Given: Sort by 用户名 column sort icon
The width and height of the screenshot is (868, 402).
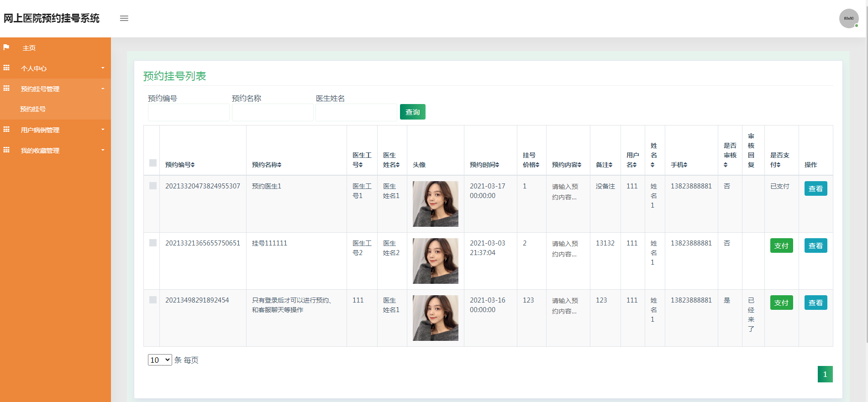Looking at the screenshot, I should click(x=635, y=165).
